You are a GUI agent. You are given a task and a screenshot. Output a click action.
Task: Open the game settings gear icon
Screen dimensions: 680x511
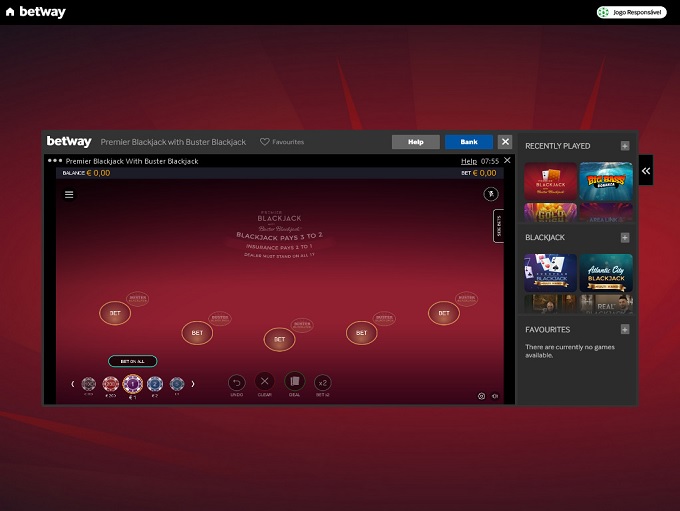[481, 396]
